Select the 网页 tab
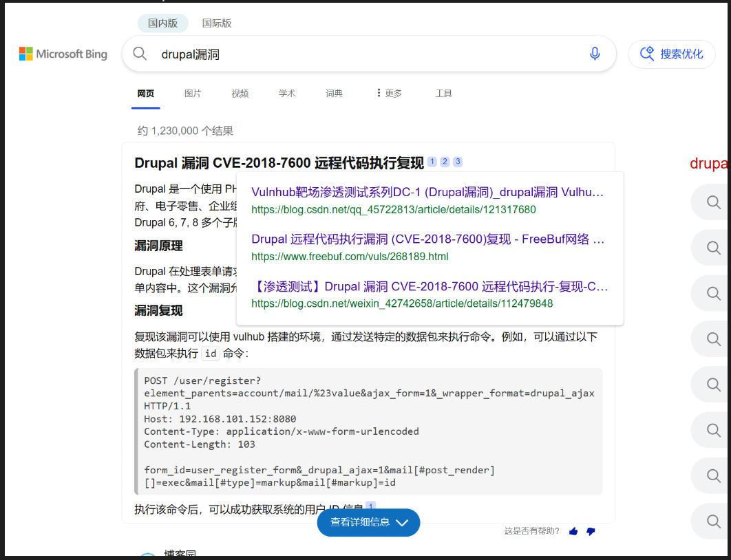Viewport: 731px width, 560px height. (145, 94)
